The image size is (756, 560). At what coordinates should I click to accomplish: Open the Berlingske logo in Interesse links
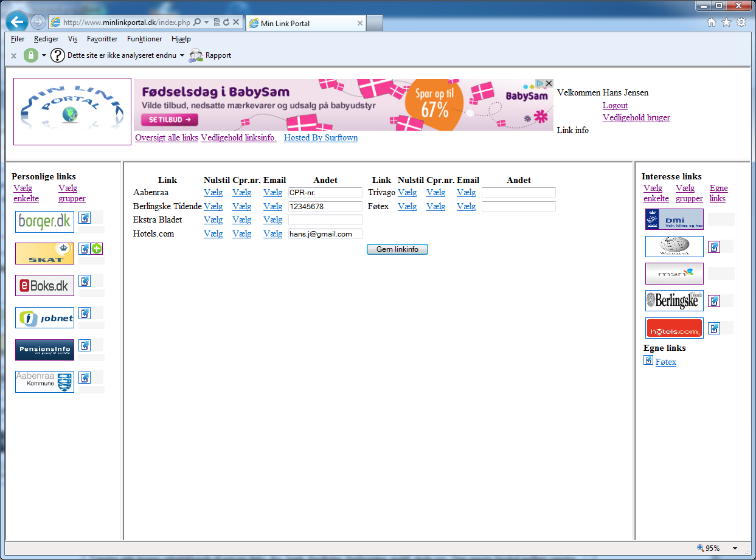click(x=674, y=300)
